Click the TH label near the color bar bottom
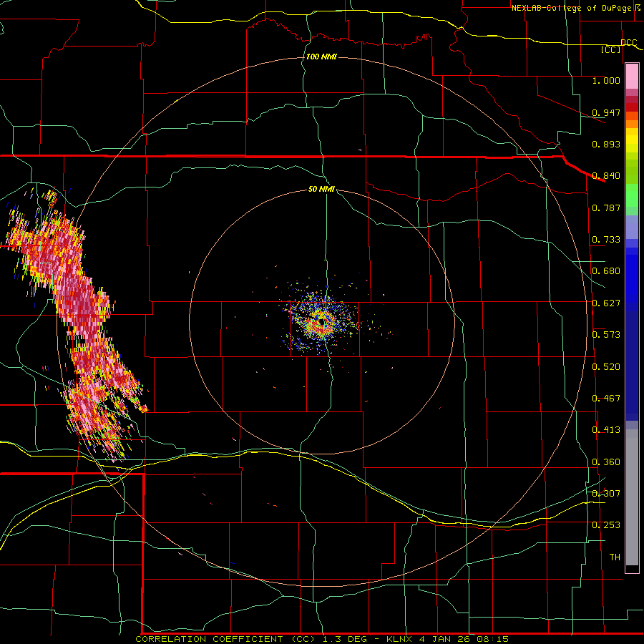This screenshot has width=644, height=644. (x=615, y=557)
